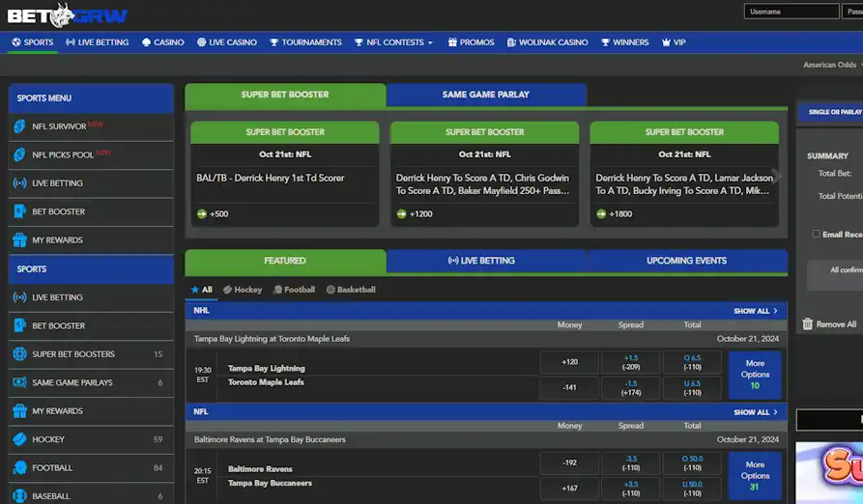
Task: Select the Live Betting events tab
Action: point(486,261)
